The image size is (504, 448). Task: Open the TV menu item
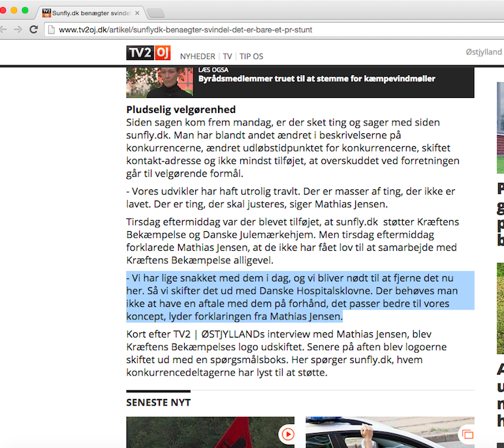click(x=227, y=56)
